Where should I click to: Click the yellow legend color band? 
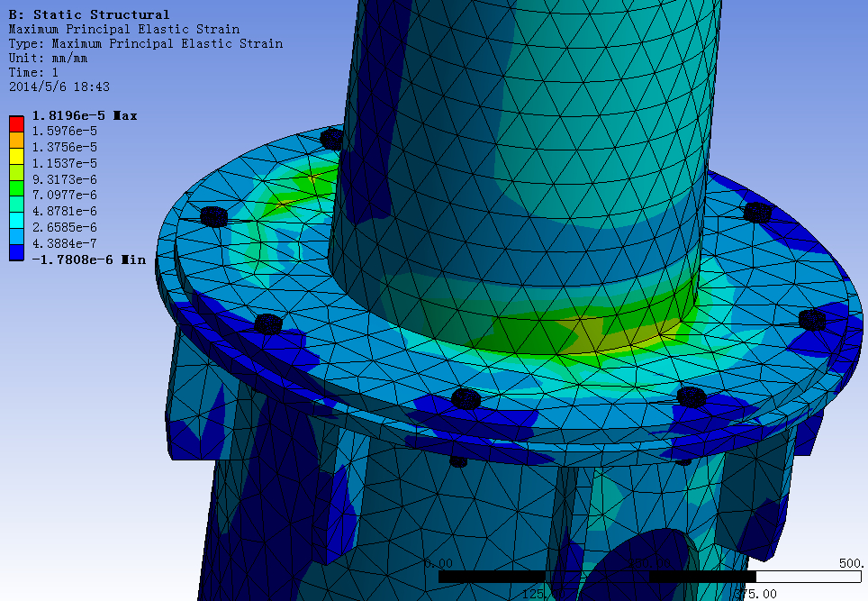point(16,156)
